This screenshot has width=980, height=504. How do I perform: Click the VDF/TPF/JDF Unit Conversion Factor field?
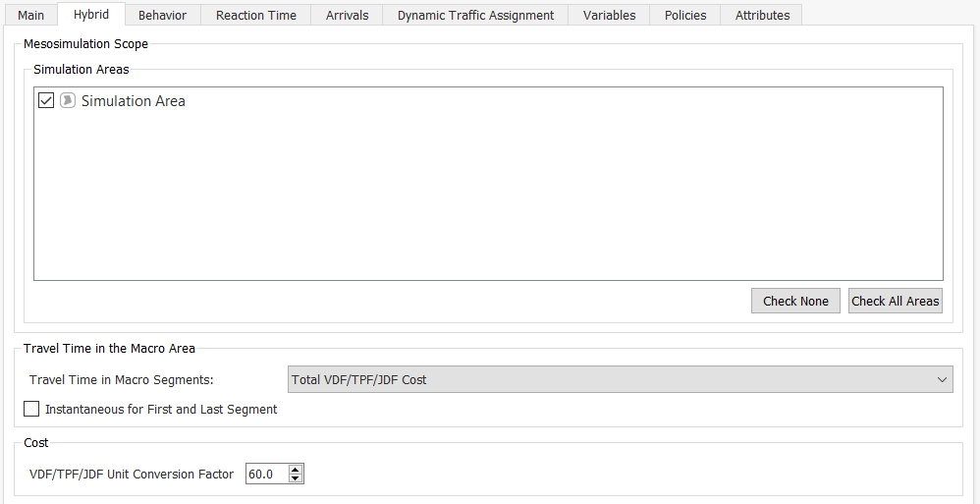coord(266,475)
